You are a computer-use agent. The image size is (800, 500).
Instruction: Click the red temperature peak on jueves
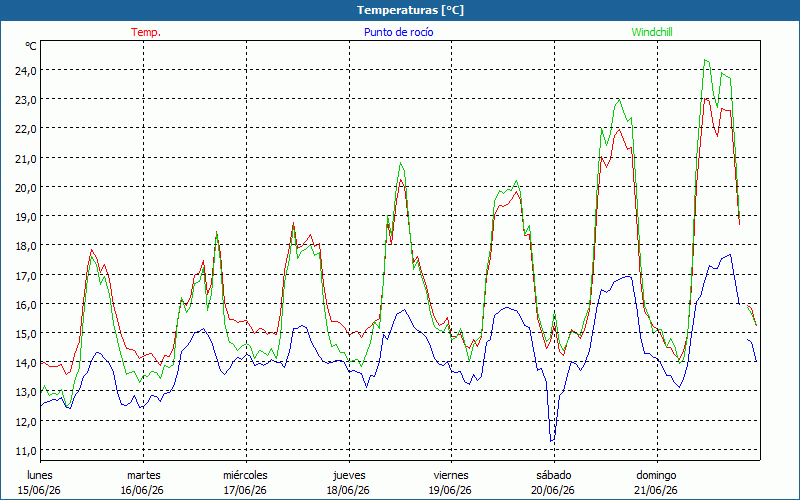pyautogui.click(x=401, y=180)
